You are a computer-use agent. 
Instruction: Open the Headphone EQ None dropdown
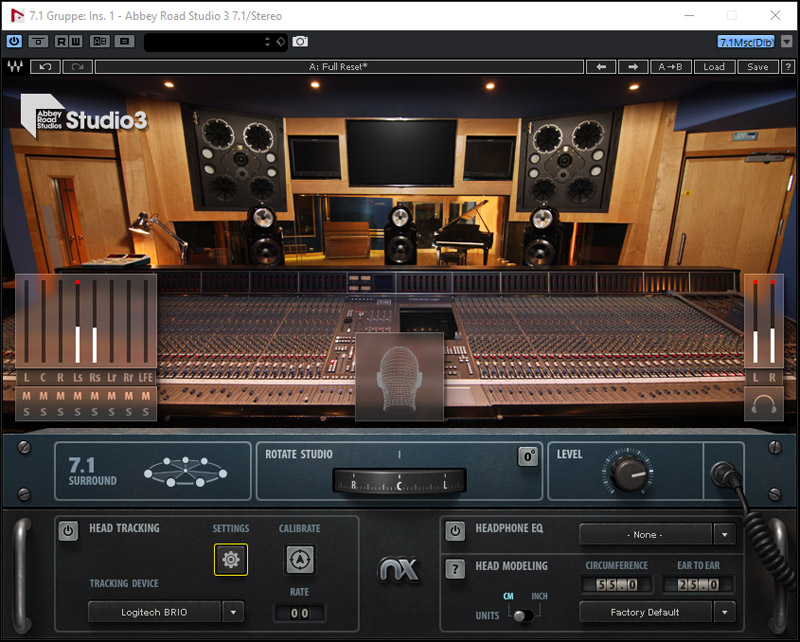click(724, 534)
